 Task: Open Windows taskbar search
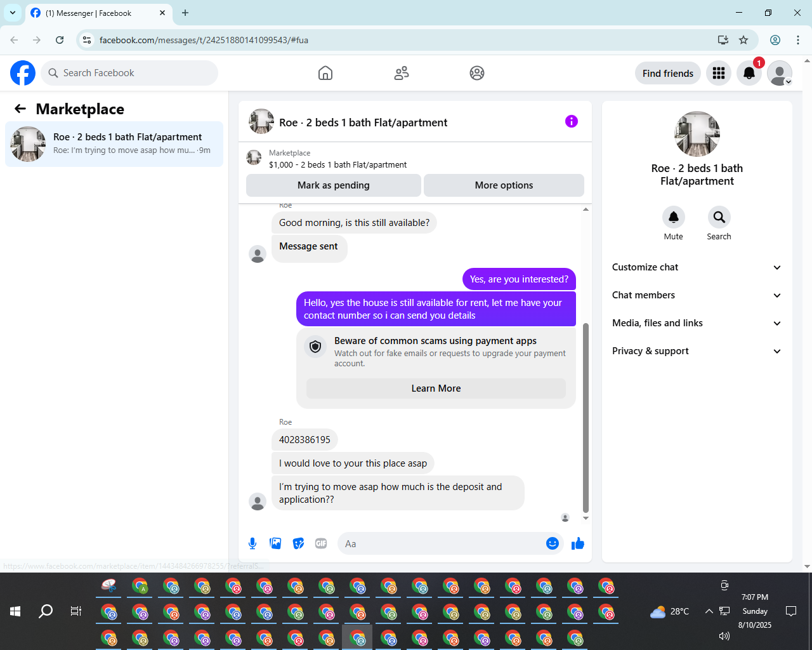point(46,611)
